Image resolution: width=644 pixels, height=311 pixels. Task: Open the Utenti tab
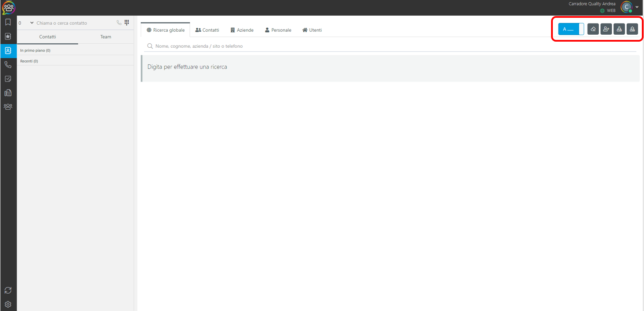point(312,30)
